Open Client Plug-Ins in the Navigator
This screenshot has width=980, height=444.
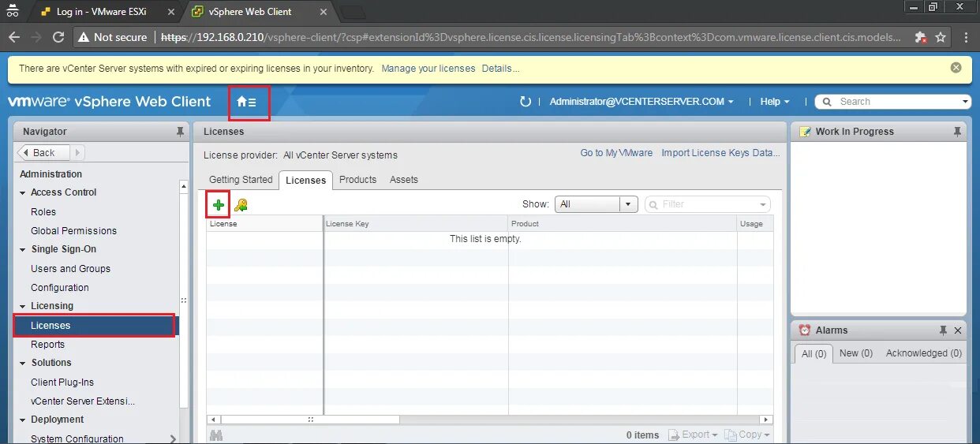pyautogui.click(x=62, y=382)
